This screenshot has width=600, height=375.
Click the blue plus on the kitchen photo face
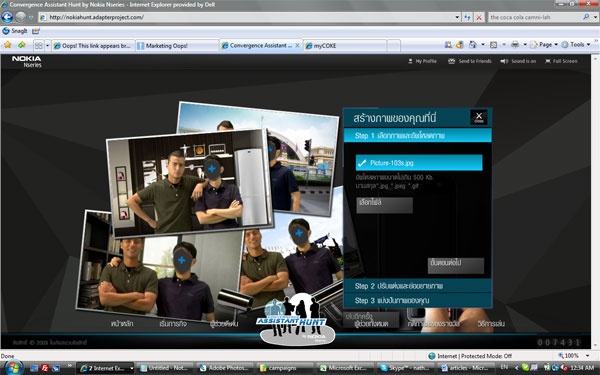point(212,168)
